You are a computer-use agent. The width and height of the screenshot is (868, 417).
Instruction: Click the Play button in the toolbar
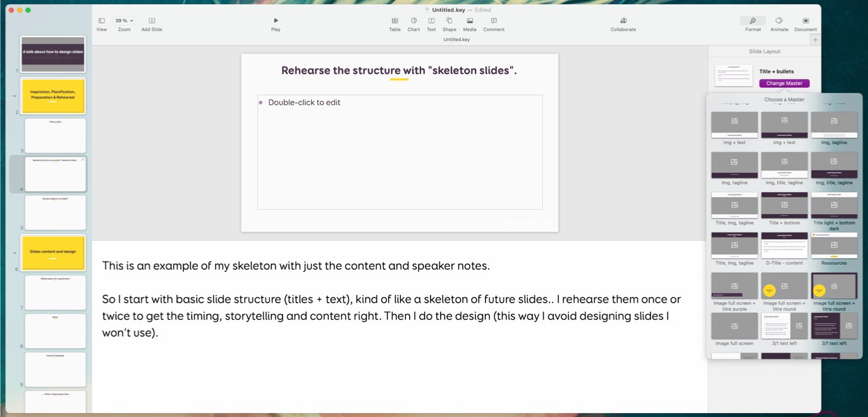click(276, 21)
